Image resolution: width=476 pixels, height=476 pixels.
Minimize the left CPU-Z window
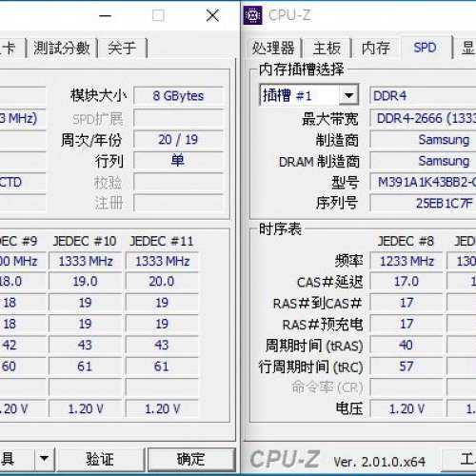point(105,15)
